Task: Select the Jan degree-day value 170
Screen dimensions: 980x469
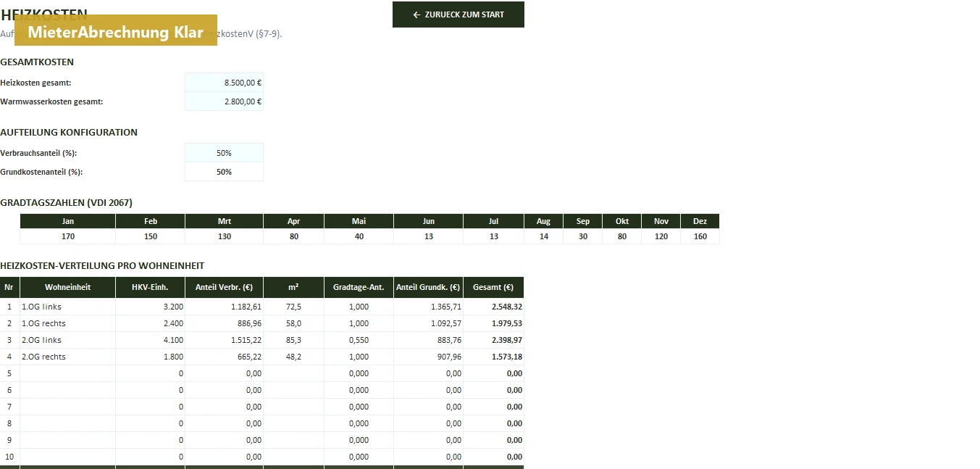Action: pos(68,236)
